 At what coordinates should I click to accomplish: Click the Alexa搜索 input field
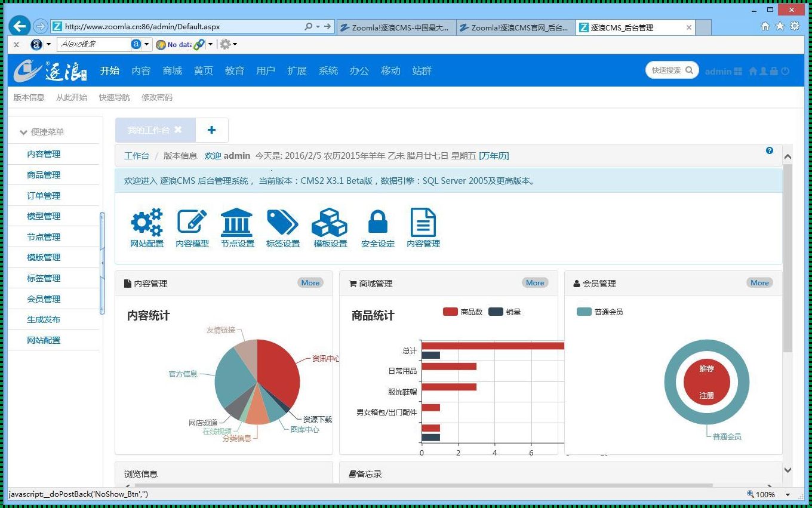point(94,44)
